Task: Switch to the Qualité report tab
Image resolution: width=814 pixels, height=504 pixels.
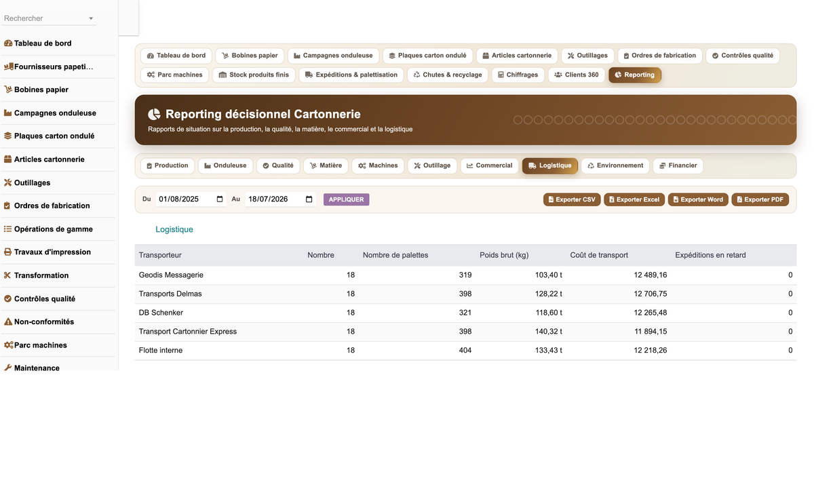Action: click(x=278, y=166)
